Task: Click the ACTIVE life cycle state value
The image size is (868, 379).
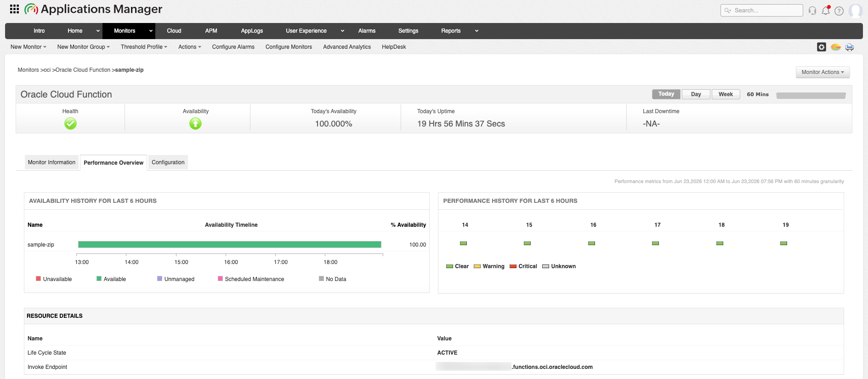Action: pyautogui.click(x=447, y=353)
